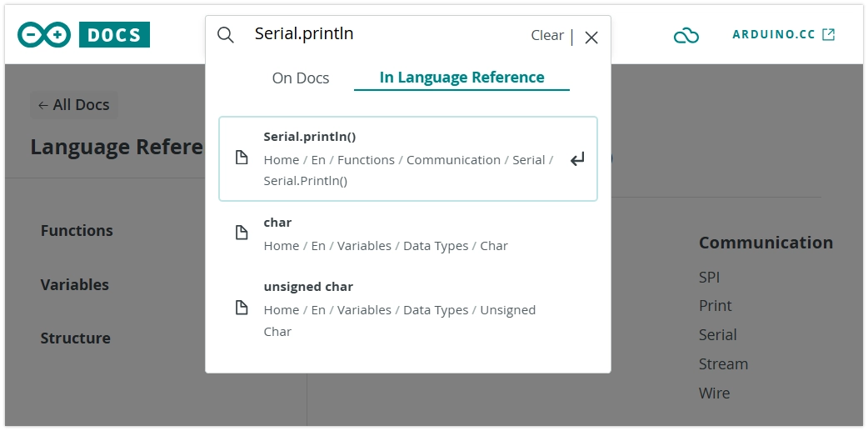Image resolution: width=868 pixels, height=431 pixels.
Task: Click the magnifying glass search icon
Action: 226,35
